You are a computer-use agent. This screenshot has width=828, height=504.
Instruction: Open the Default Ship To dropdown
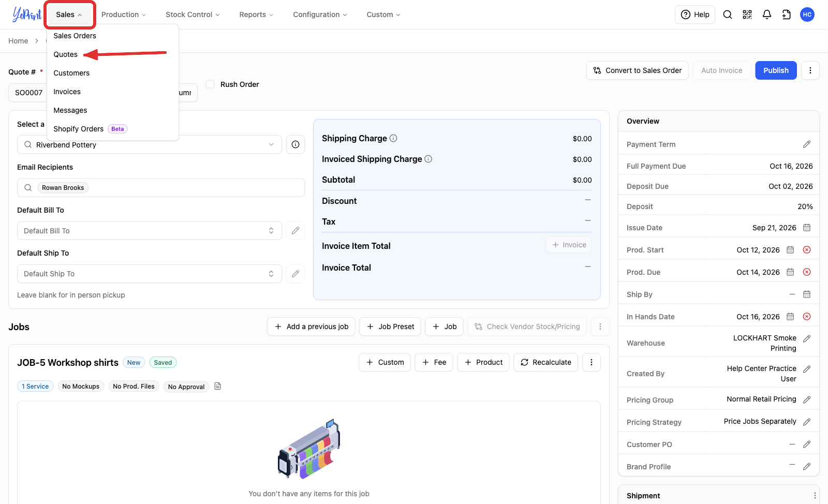tap(150, 274)
